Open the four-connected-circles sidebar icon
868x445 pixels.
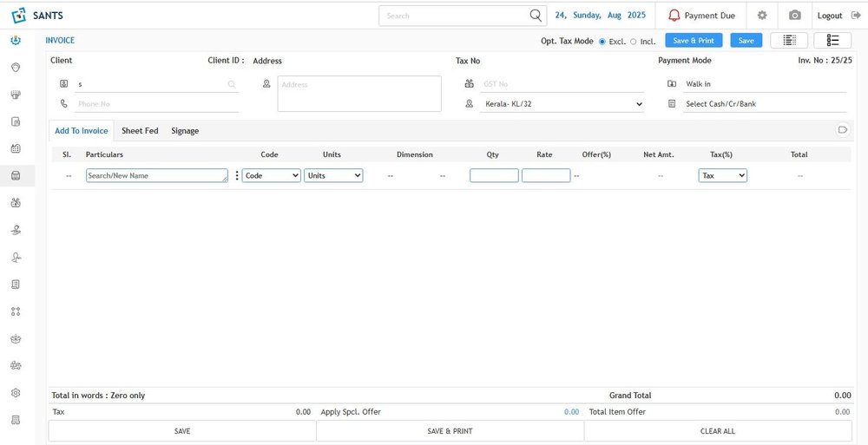point(16,311)
